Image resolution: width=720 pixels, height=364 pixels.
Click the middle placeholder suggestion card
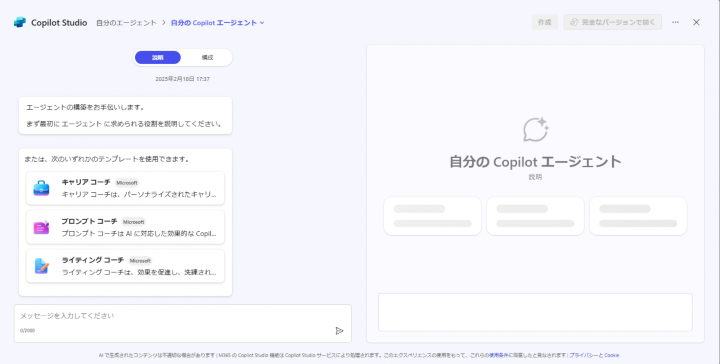coord(535,216)
